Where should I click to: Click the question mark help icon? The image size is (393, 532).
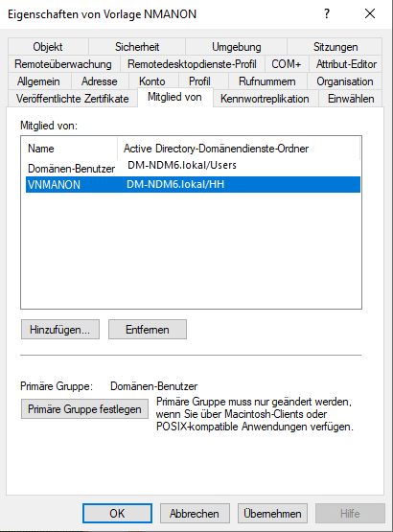click(x=327, y=14)
